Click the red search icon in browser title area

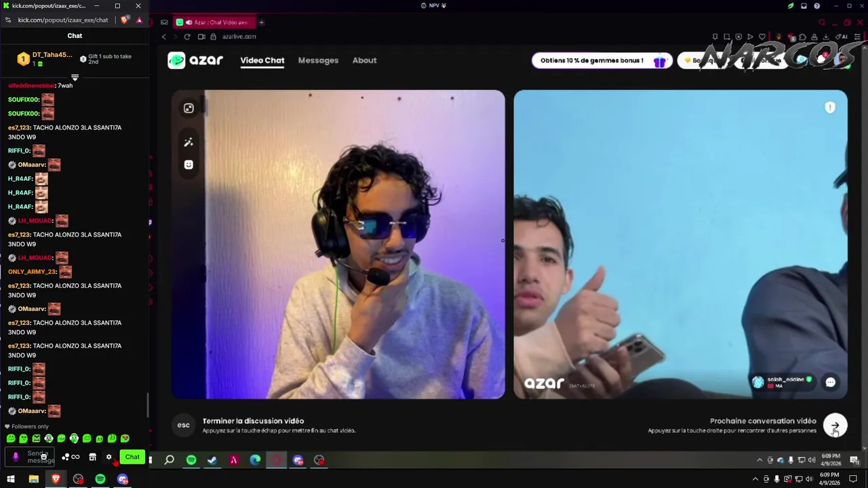(822, 22)
